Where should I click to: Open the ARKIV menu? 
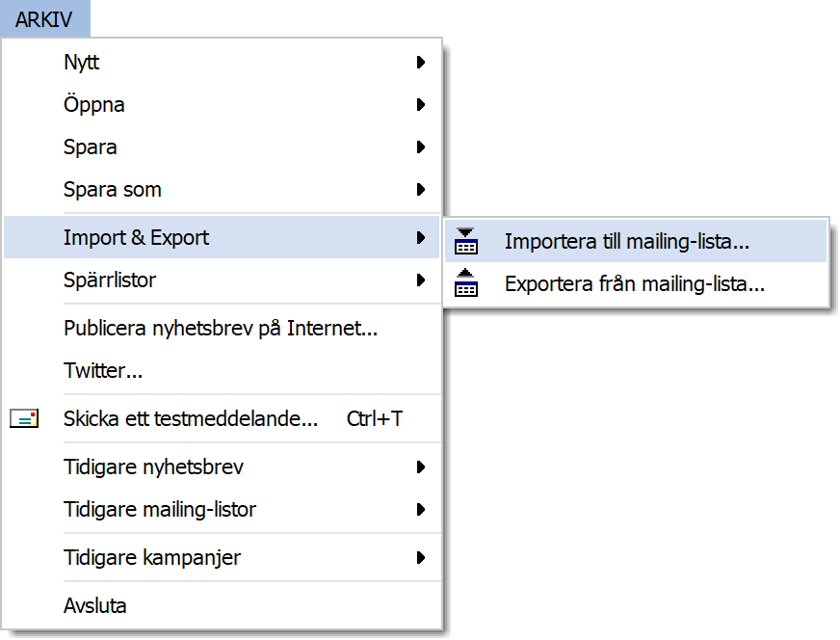click(x=45, y=19)
